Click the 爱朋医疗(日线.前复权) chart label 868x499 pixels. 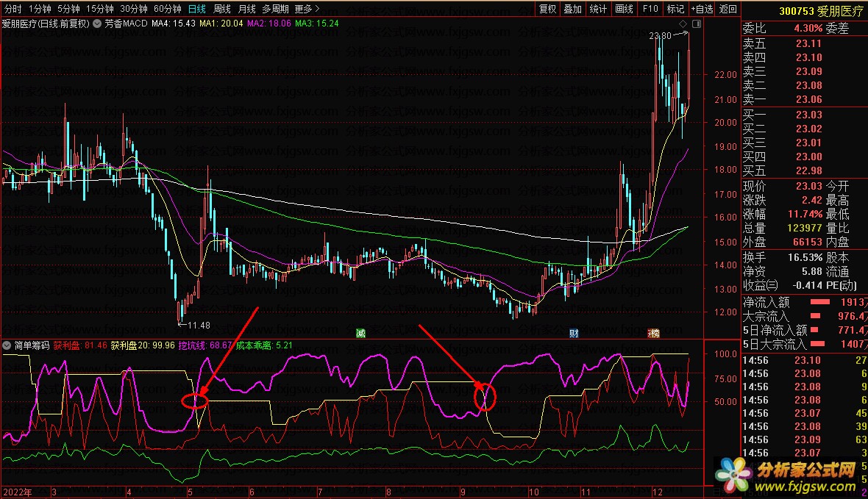46,24
